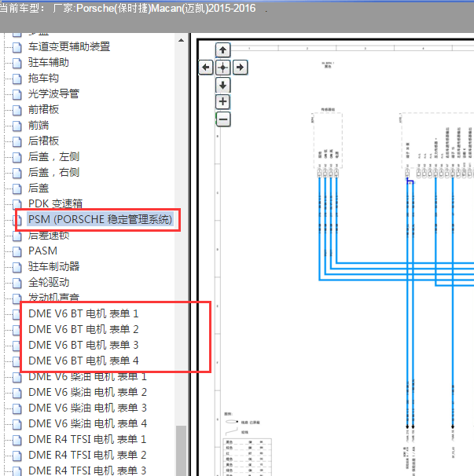Open 前端 diagram
The width and height of the screenshot is (474, 476).
click(x=39, y=126)
